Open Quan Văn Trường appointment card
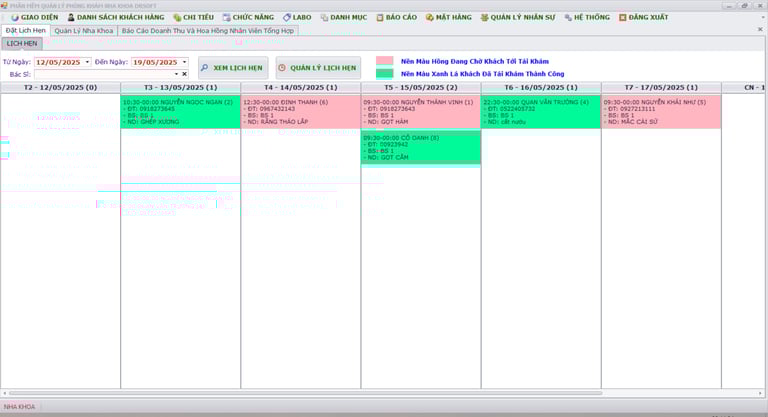 pyautogui.click(x=541, y=112)
